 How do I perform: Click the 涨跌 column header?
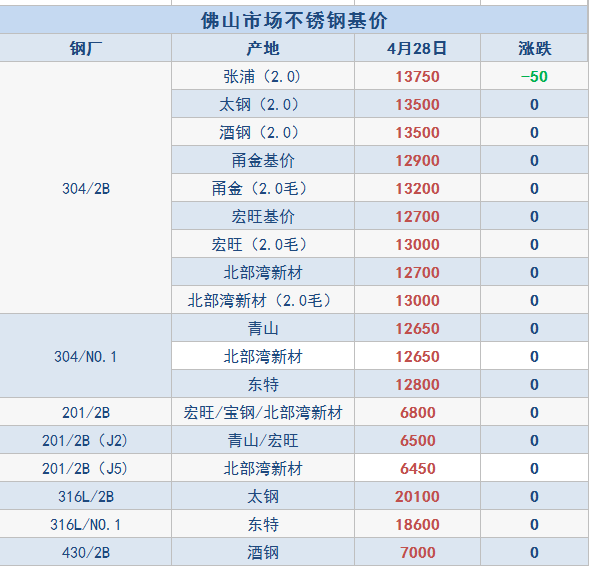(535, 48)
